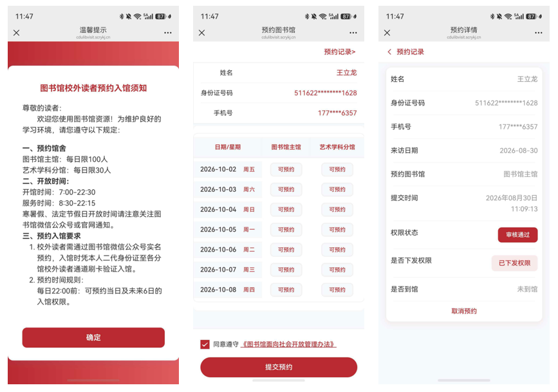This screenshot has height=392, width=558.
Task: Click the 提交预约 button
Action: 279,367
